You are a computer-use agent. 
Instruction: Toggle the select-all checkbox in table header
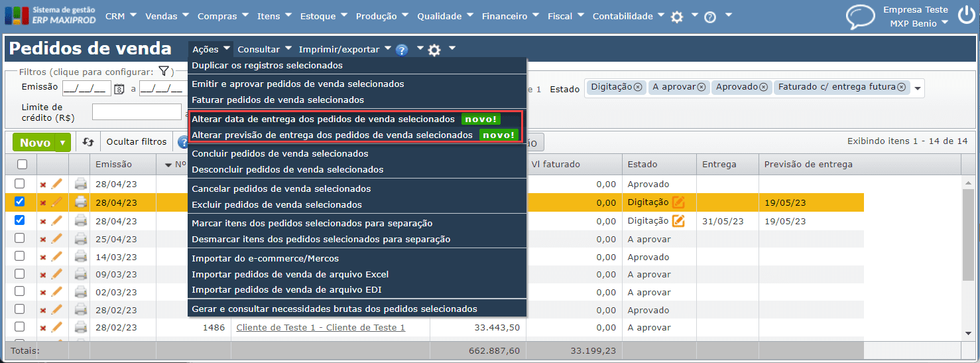point(22,165)
